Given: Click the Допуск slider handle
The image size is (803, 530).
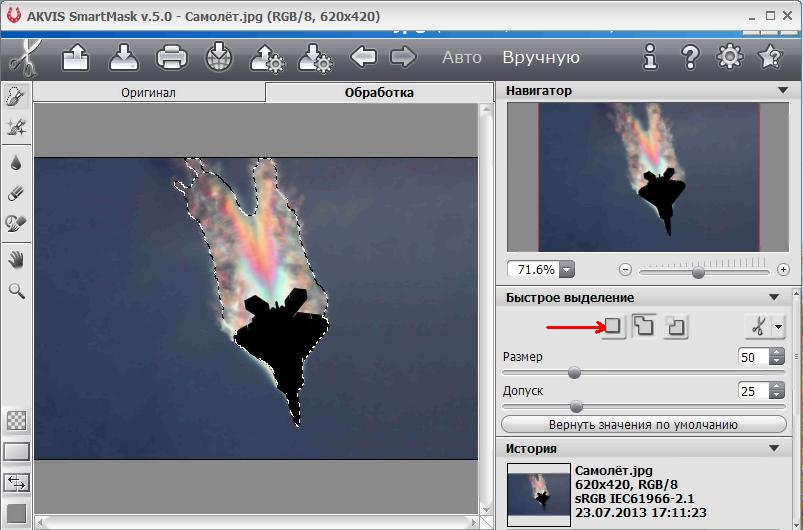Looking at the screenshot, I should click(x=576, y=407).
